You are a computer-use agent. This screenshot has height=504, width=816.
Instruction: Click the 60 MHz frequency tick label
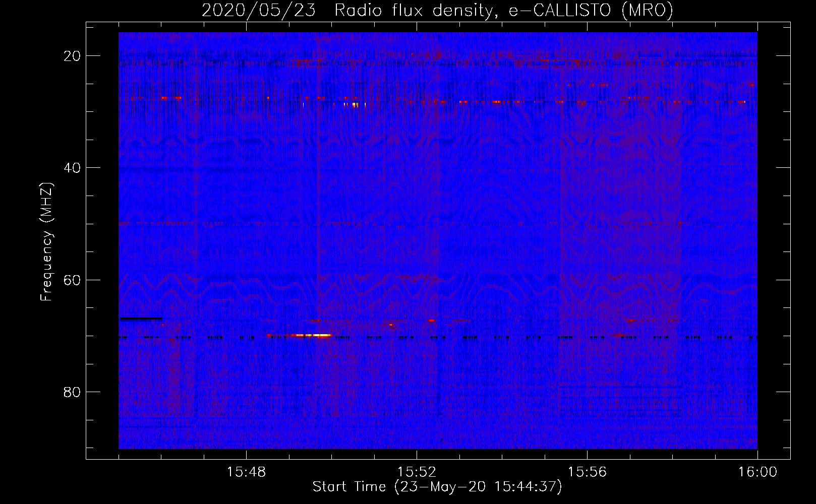click(x=72, y=280)
